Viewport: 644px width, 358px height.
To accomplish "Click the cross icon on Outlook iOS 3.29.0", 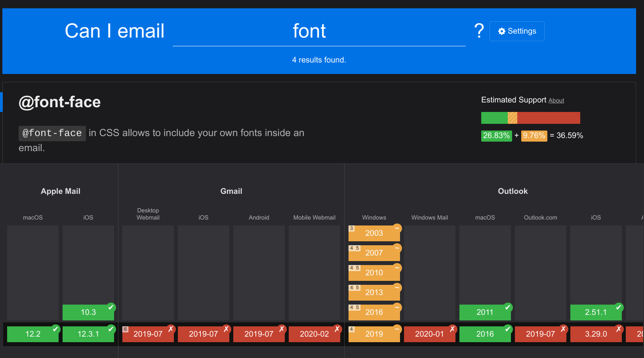I will click(619, 329).
